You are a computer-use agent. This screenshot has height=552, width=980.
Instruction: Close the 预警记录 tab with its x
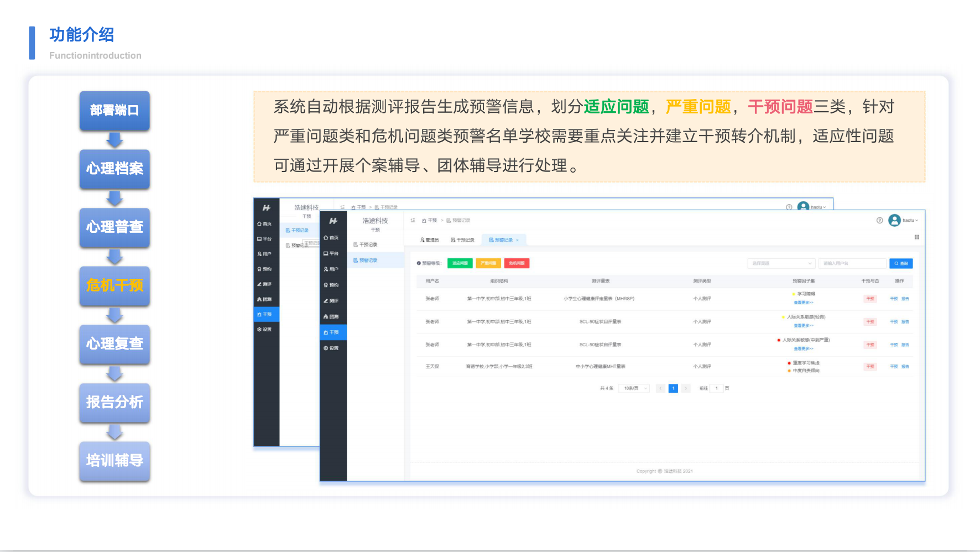point(518,240)
